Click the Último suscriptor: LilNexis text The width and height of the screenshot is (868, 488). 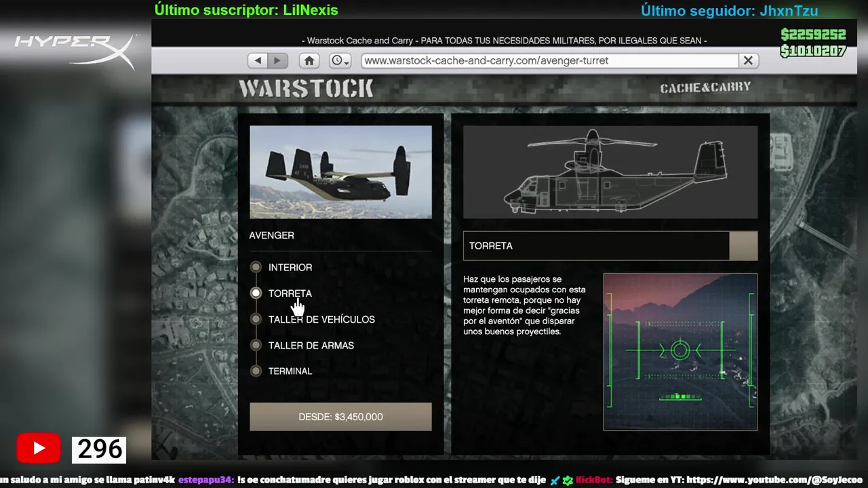246,10
